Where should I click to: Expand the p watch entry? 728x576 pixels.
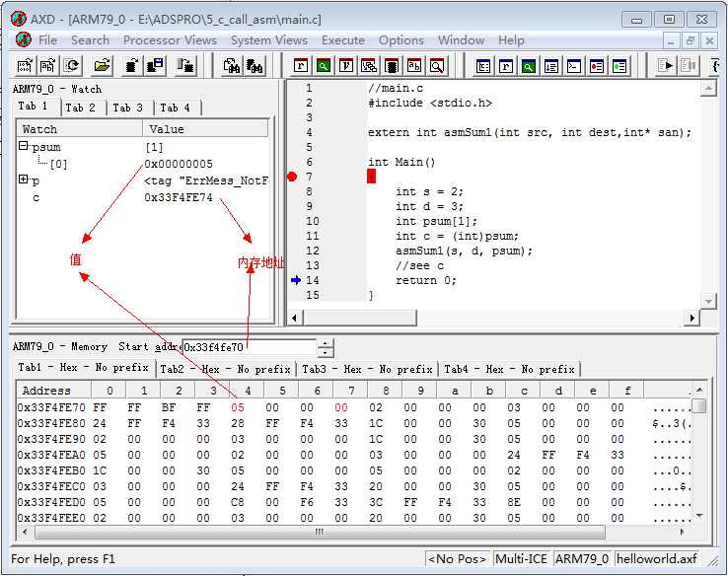(x=24, y=180)
